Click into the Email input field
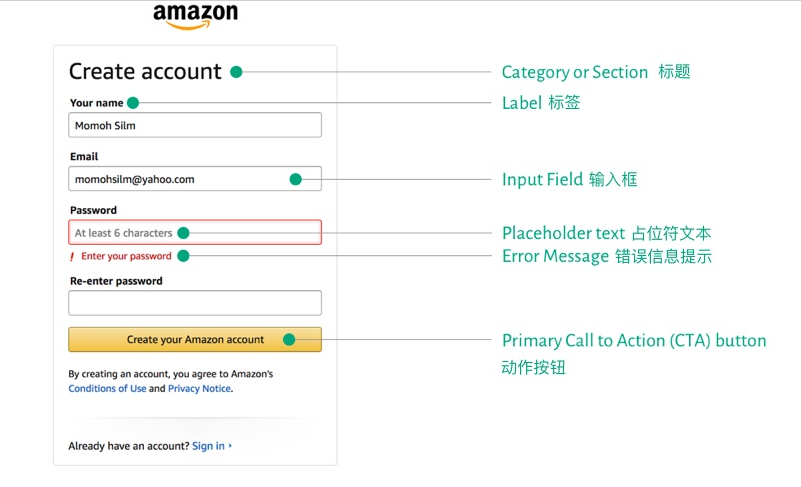Screen dimensions: 801x487 (180, 179)
